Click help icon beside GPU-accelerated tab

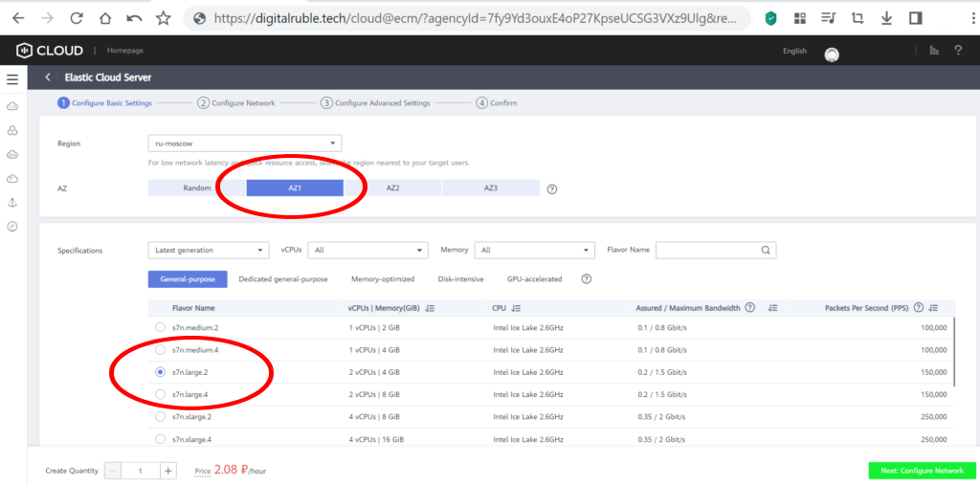(x=587, y=278)
